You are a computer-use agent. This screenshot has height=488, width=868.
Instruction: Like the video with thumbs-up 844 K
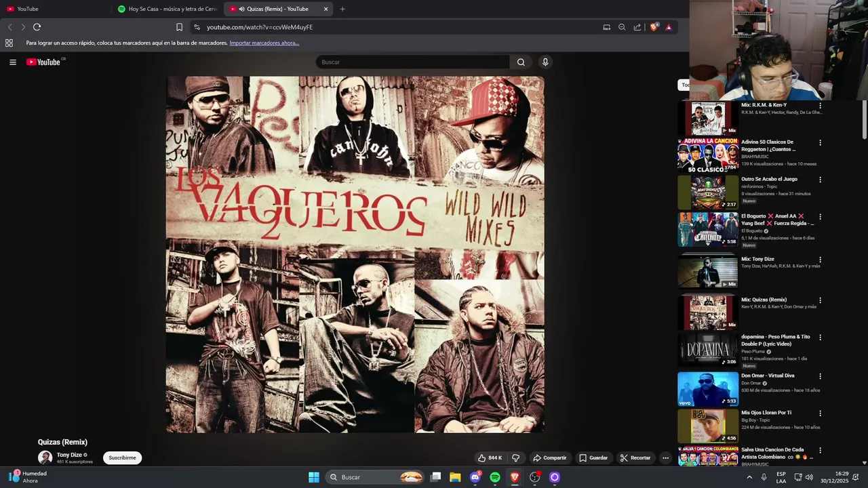tap(490, 458)
